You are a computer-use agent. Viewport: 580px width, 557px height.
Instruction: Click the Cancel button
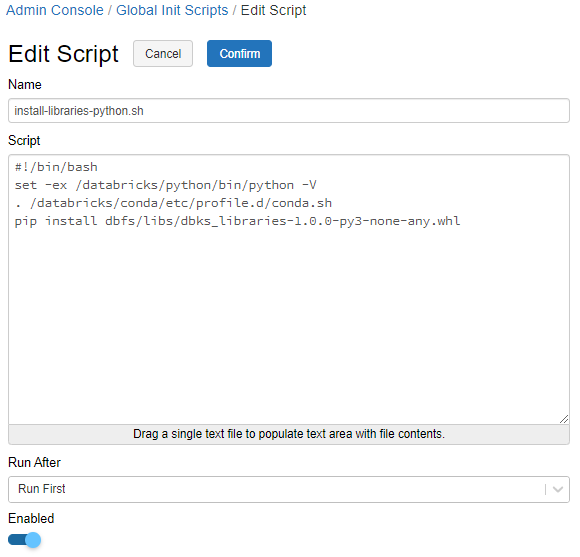(x=163, y=54)
